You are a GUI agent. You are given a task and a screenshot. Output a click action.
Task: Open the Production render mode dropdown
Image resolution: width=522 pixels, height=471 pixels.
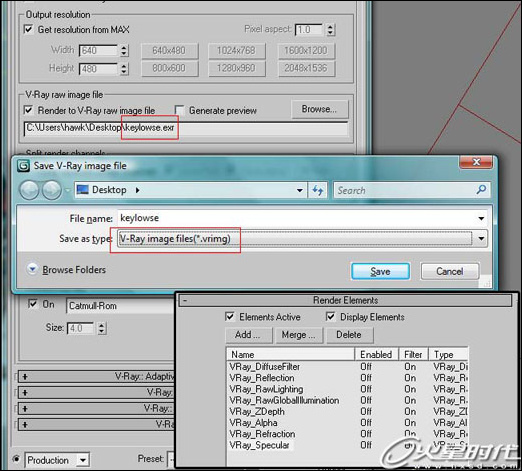pyautogui.click(x=82, y=460)
